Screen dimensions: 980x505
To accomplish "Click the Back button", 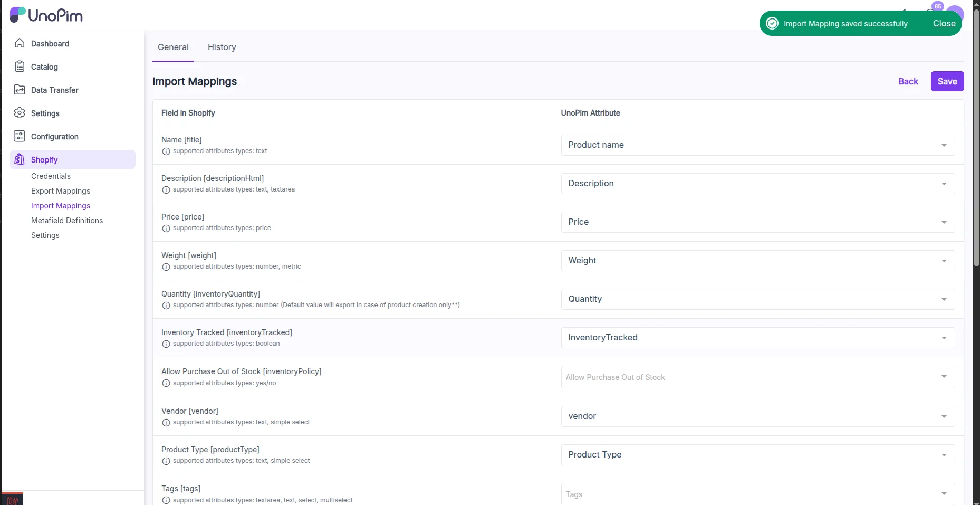I will pyautogui.click(x=908, y=81).
